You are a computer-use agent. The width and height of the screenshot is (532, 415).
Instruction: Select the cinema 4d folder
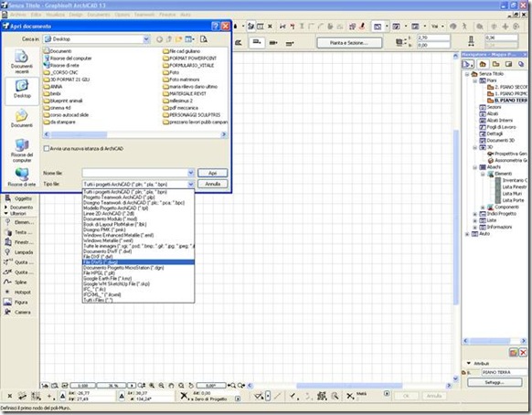coord(57,108)
